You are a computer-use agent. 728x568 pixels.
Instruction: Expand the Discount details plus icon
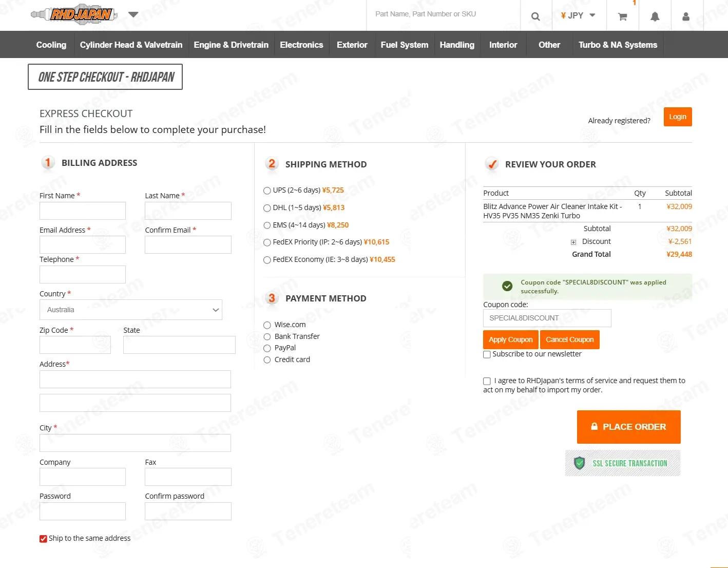pos(573,242)
